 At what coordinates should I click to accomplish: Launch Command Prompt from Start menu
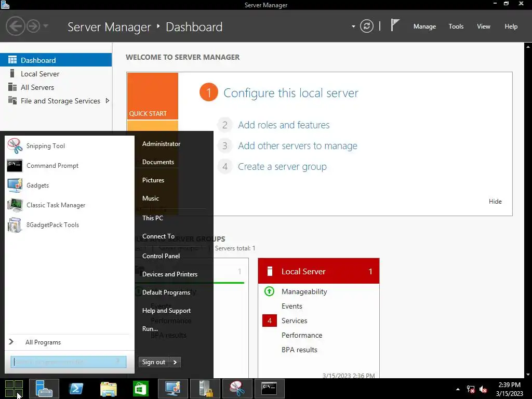click(70, 166)
